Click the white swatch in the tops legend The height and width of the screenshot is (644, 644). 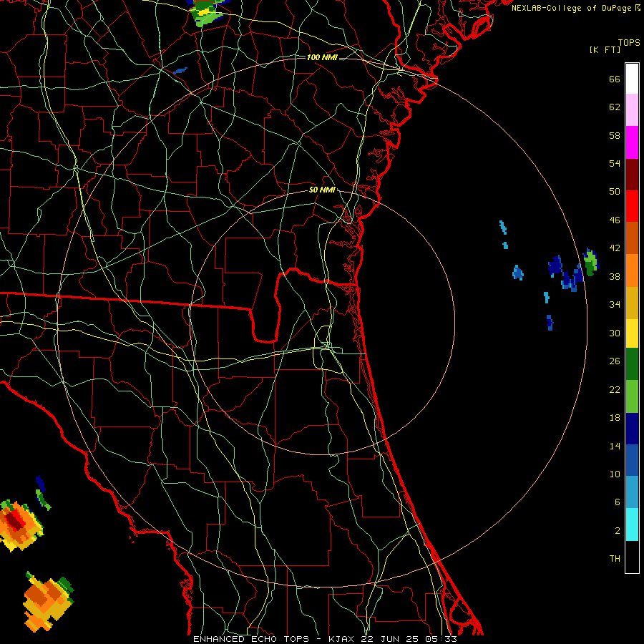click(632, 79)
